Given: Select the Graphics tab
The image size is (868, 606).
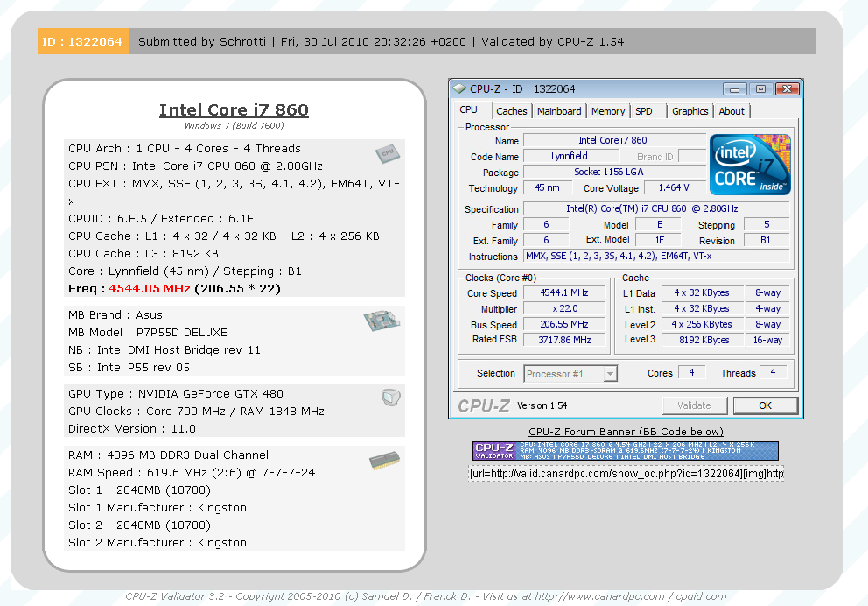Looking at the screenshot, I should click(689, 111).
